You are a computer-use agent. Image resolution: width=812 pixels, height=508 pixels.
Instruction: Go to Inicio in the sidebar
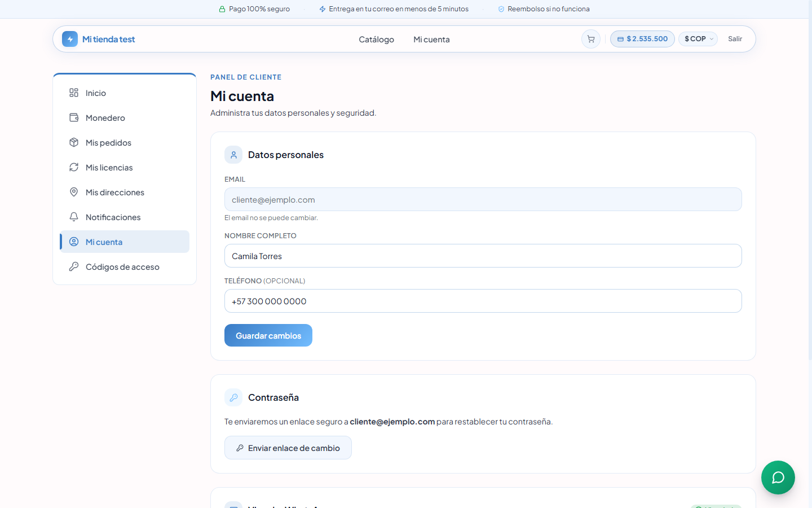(x=125, y=93)
